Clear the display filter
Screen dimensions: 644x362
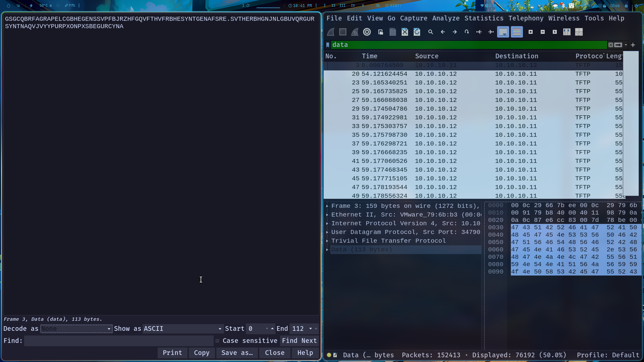pos(611,45)
